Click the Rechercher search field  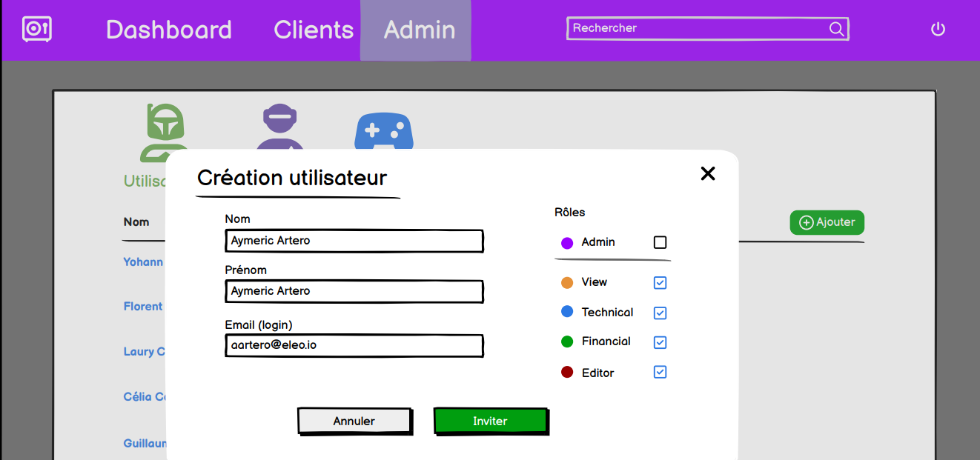697,28
